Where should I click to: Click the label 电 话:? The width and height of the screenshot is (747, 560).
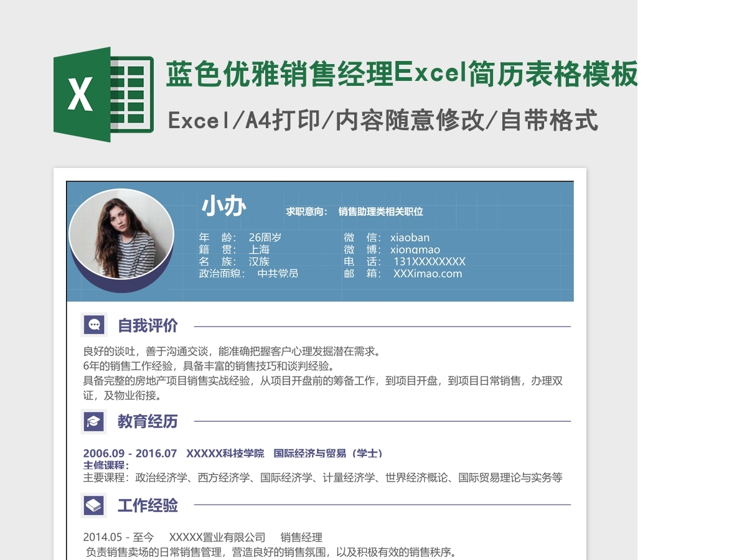click(363, 261)
